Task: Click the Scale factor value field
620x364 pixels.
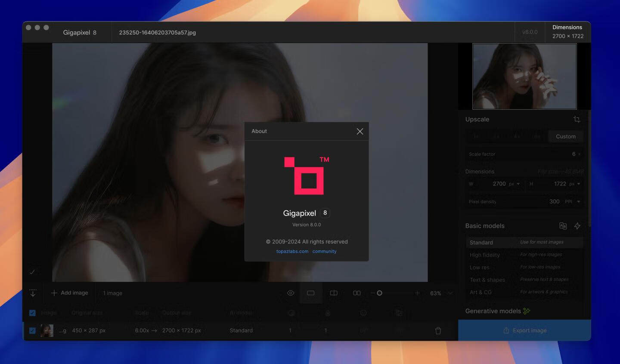Action: 524,154
